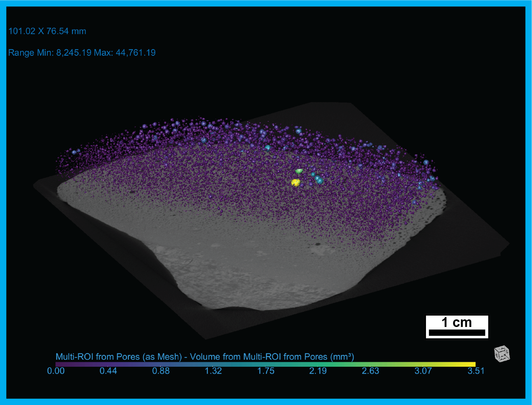
Task: Click the 101.02 X 76.54 mm dimension text
Action: coord(47,31)
